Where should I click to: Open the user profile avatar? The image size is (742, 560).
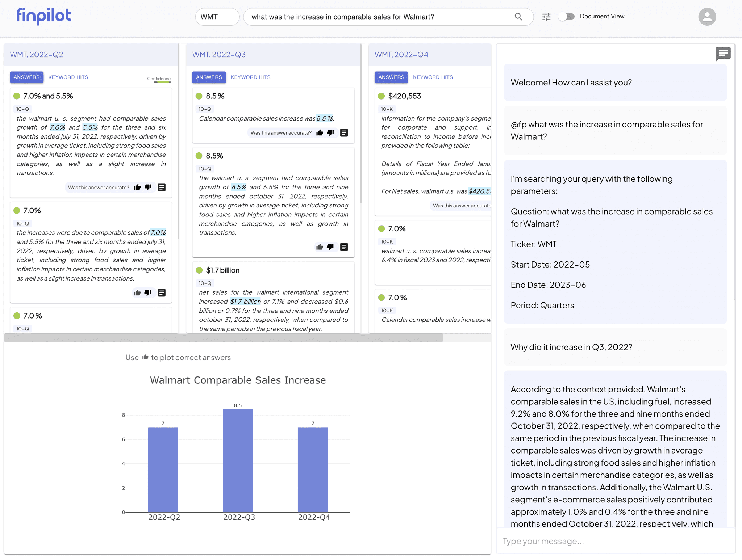[707, 17]
